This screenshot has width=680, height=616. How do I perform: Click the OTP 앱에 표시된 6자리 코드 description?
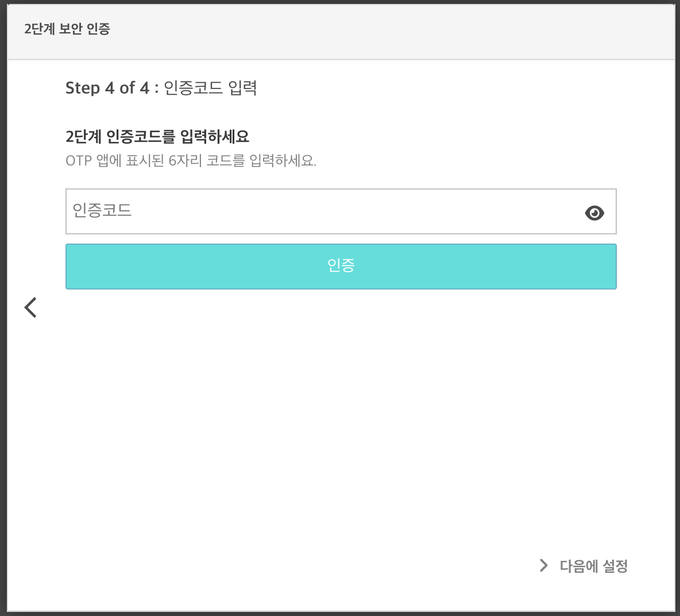(191, 160)
